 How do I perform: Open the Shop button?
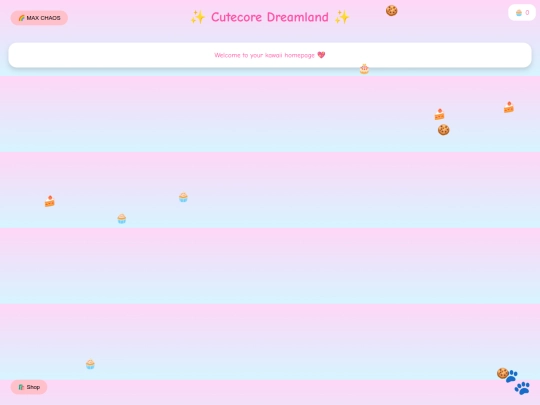29,387
